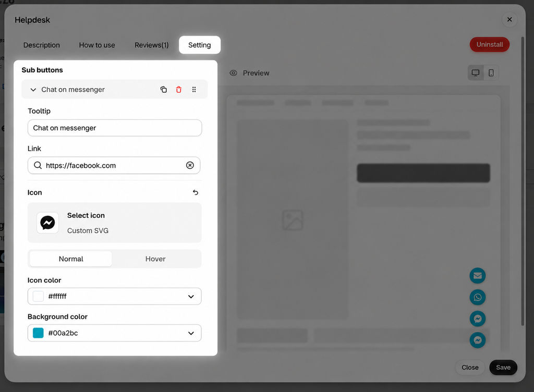Open the Icon color dropdown

114,297
